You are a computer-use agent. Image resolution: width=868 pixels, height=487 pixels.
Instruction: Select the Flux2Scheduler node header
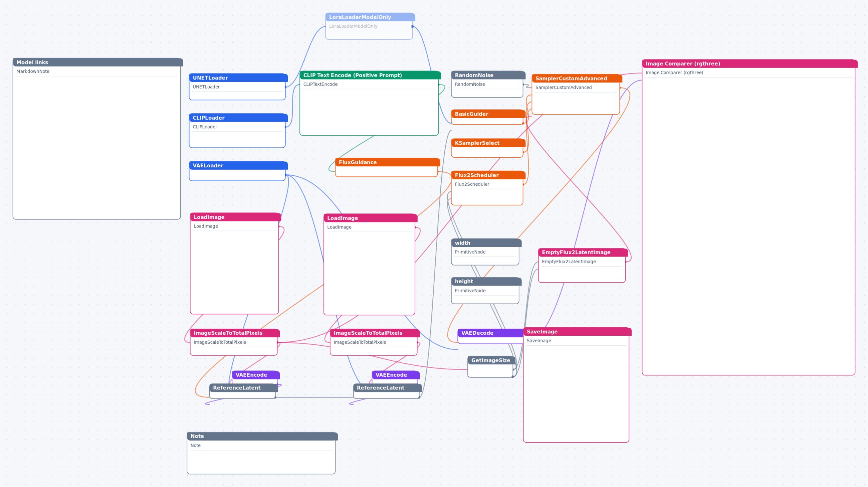488,175
